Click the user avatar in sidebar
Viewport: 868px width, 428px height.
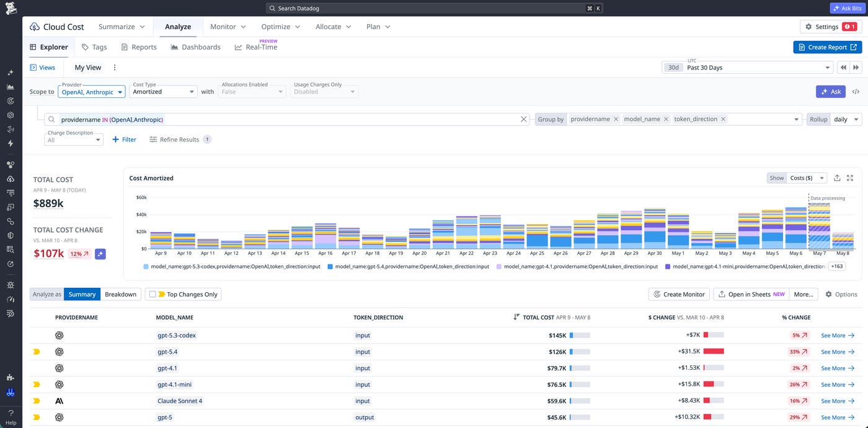[11, 392]
